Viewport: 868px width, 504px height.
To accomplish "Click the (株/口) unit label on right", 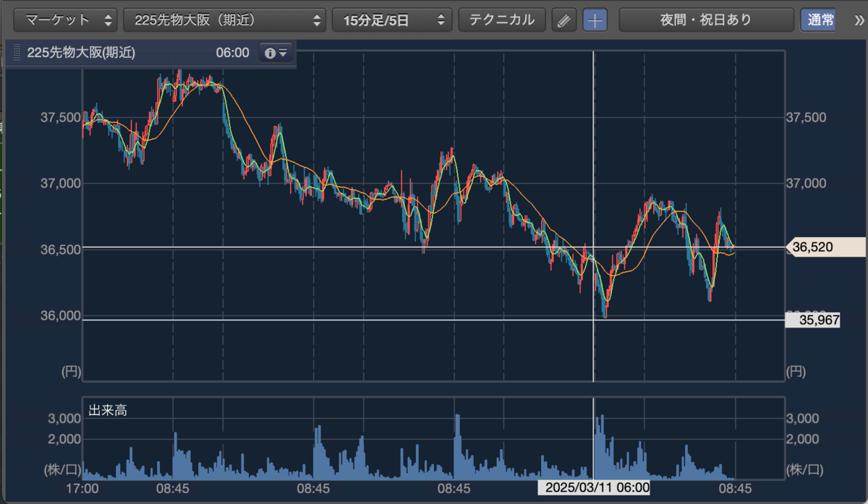I will [805, 470].
